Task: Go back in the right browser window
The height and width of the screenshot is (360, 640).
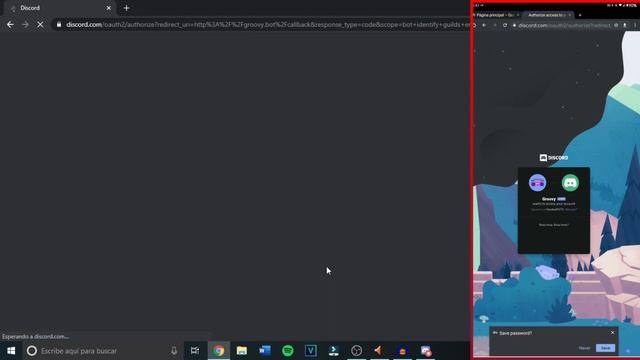Action: coord(484,25)
